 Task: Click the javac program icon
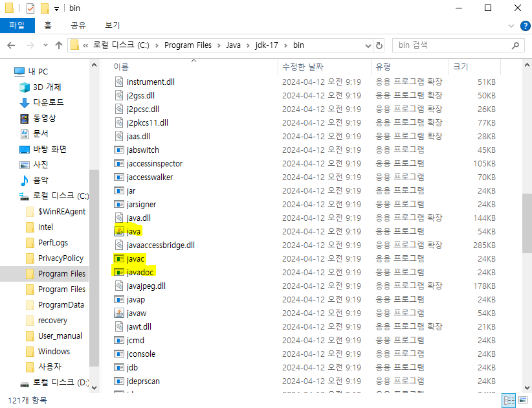click(x=118, y=258)
